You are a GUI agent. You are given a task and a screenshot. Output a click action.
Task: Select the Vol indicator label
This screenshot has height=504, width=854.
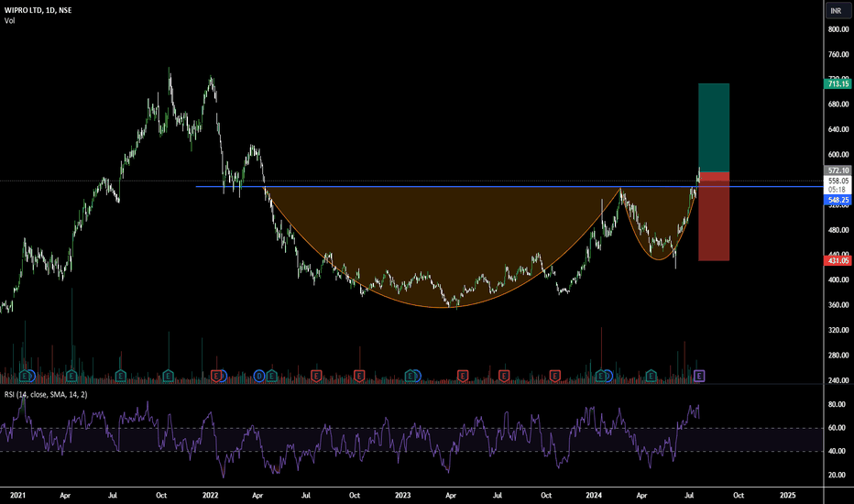[x=9, y=21]
